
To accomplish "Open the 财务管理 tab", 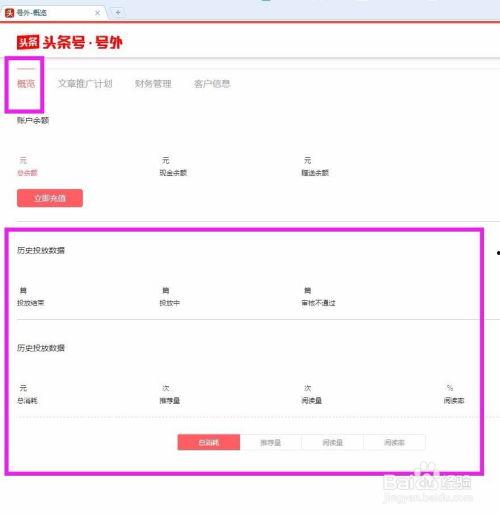I will pyautogui.click(x=153, y=84).
